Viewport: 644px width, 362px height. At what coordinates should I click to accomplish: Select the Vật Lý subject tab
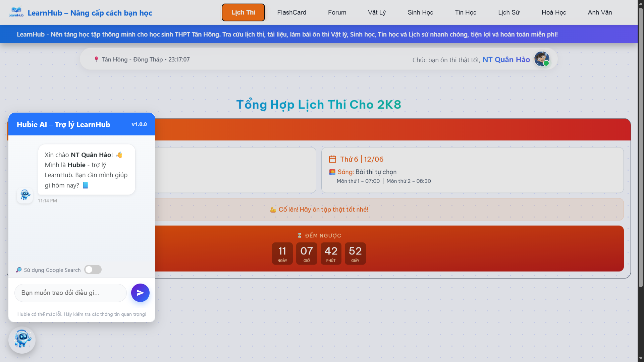coord(377,12)
